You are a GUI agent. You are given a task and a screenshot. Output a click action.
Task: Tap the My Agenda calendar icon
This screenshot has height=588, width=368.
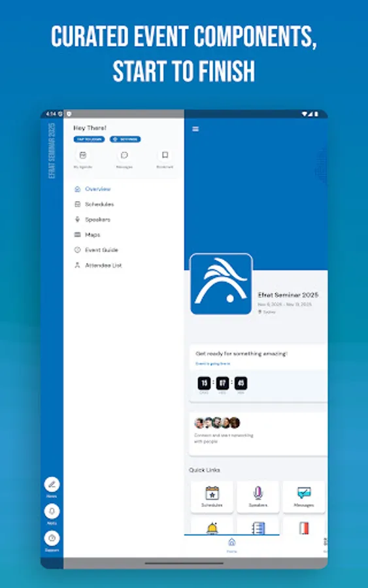[x=83, y=155]
